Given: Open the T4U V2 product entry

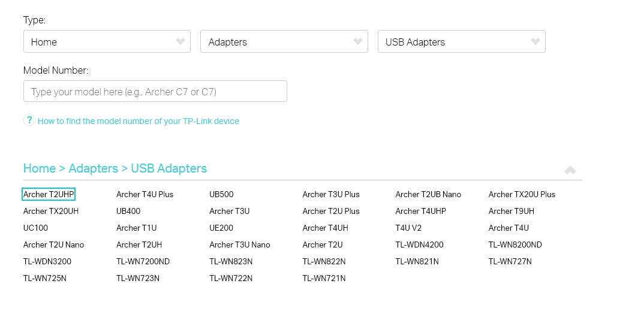Looking at the screenshot, I should (x=409, y=228).
